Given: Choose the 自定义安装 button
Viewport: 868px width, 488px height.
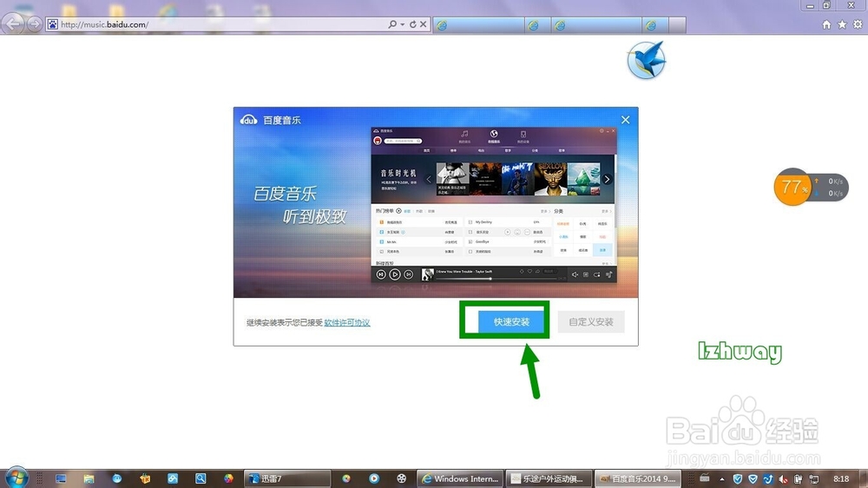Looking at the screenshot, I should [x=590, y=321].
